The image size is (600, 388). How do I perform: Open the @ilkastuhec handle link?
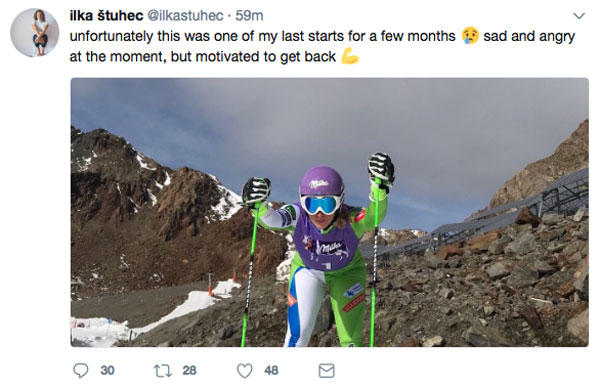coord(185,16)
